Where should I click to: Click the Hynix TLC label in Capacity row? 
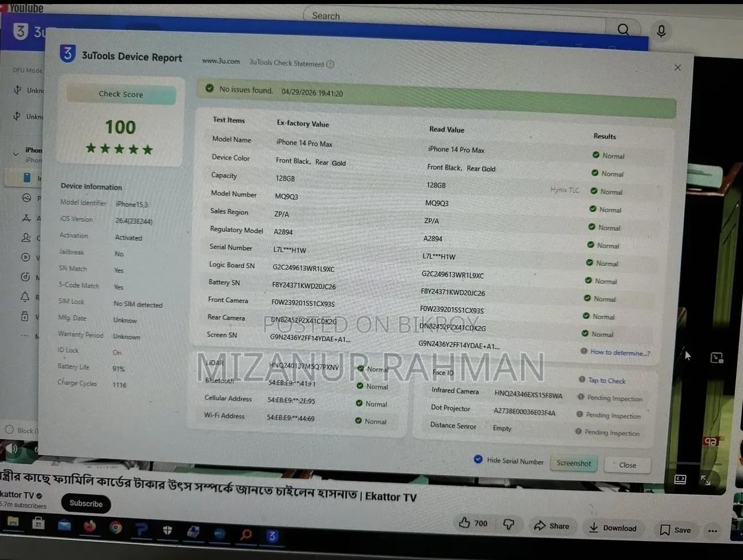[564, 190]
